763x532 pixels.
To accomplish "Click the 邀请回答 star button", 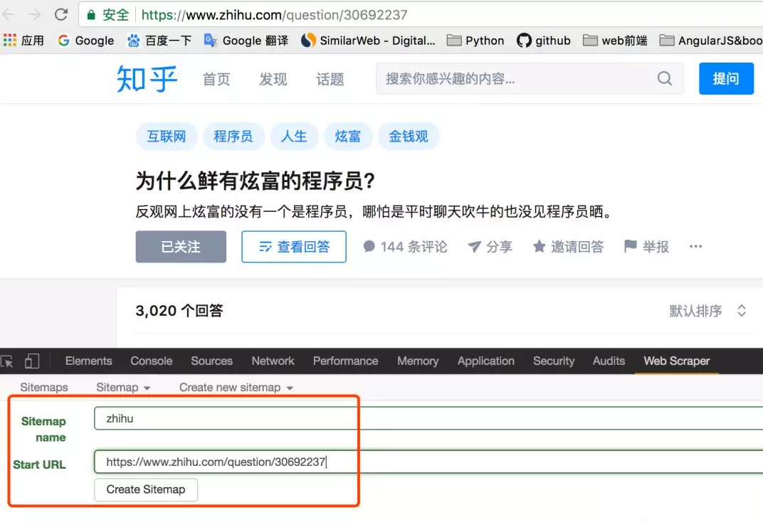I will (568, 247).
